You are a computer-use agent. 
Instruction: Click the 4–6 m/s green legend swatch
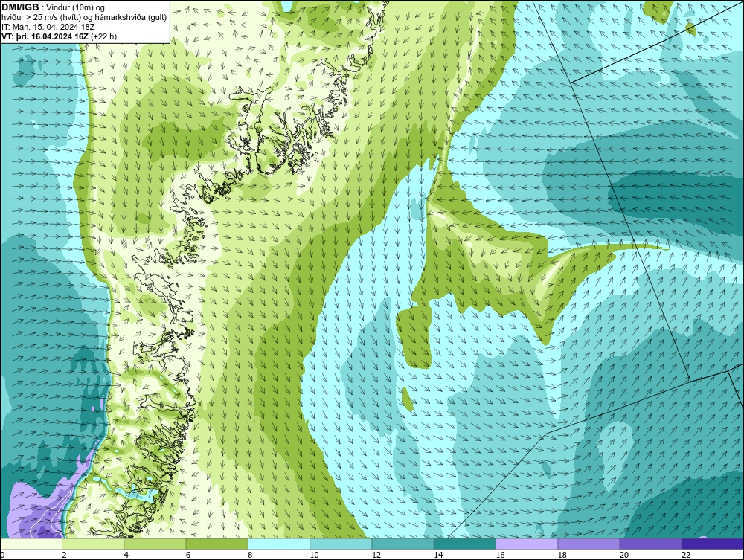tap(155, 544)
